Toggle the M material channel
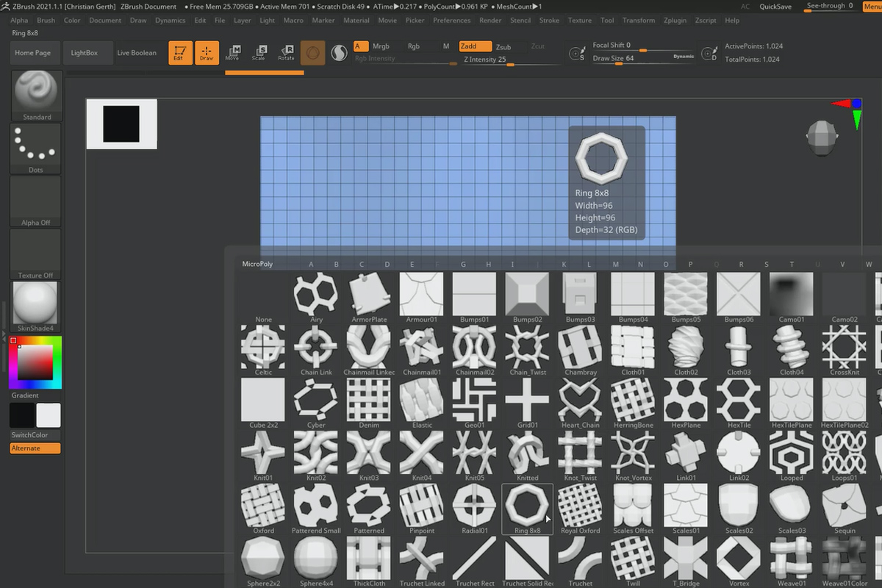This screenshot has width=882, height=588. pyautogui.click(x=446, y=46)
